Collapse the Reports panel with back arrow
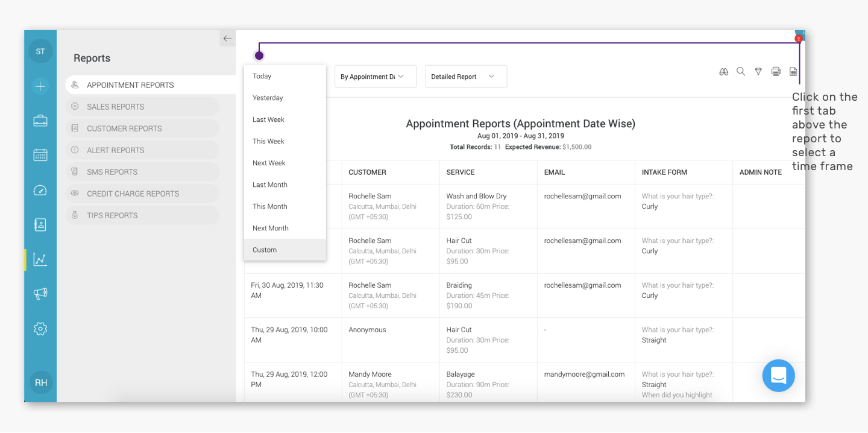 (x=227, y=39)
